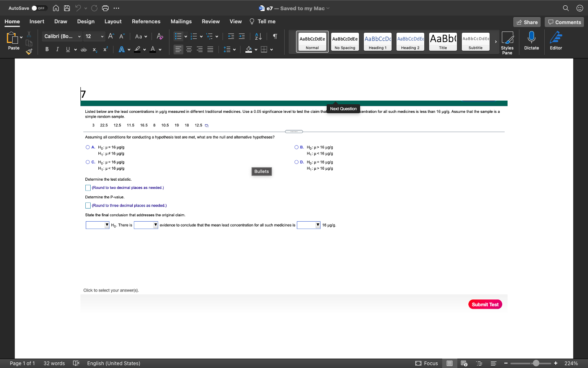Open numbering style dropdown arrow
The width and height of the screenshot is (588, 368).
click(201, 36)
